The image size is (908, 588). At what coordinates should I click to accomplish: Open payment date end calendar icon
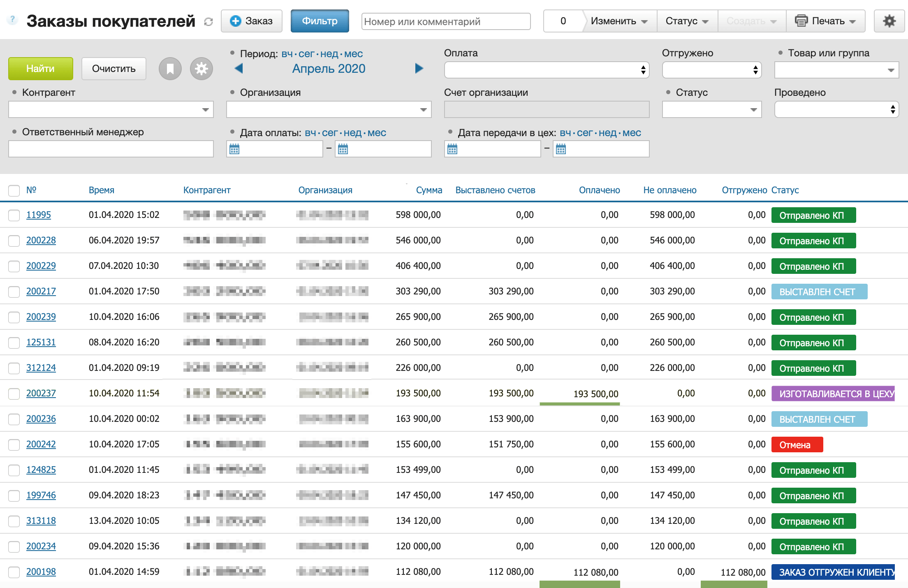point(343,149)
